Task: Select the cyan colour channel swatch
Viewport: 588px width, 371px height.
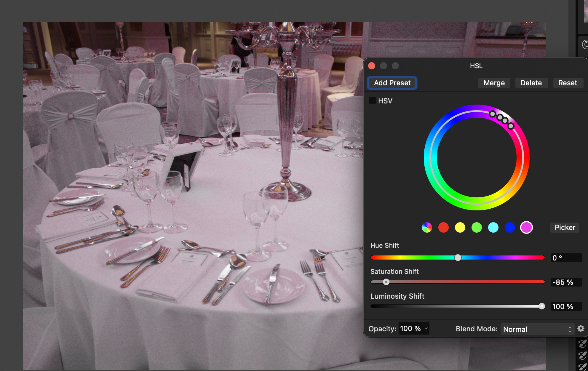Action: (x=493, y=228)
